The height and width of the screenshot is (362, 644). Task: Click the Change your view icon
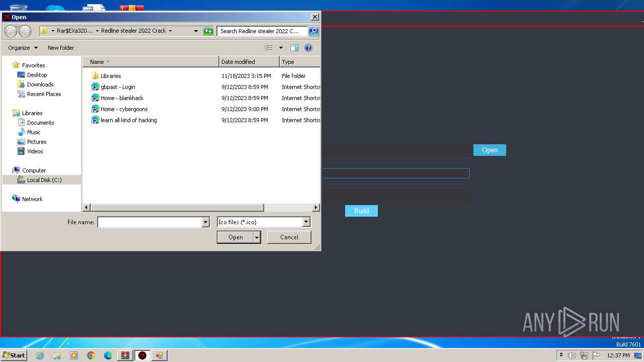(x=269, y=48)
